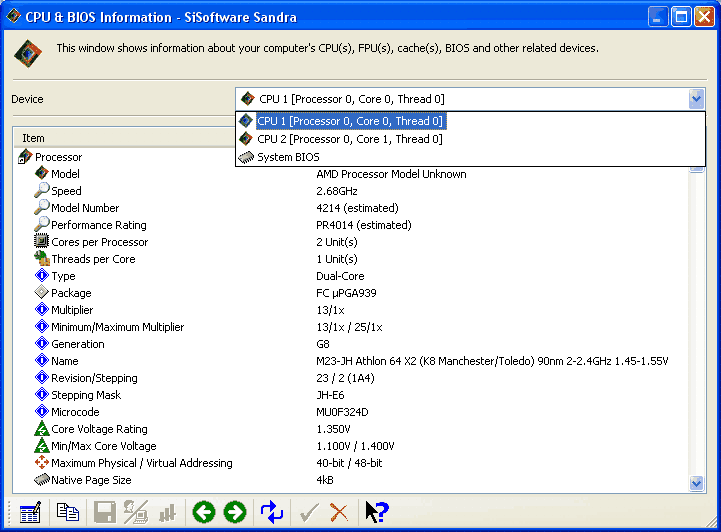
Task: Click the 1.350V voltage value
Action: coord(333,429)
